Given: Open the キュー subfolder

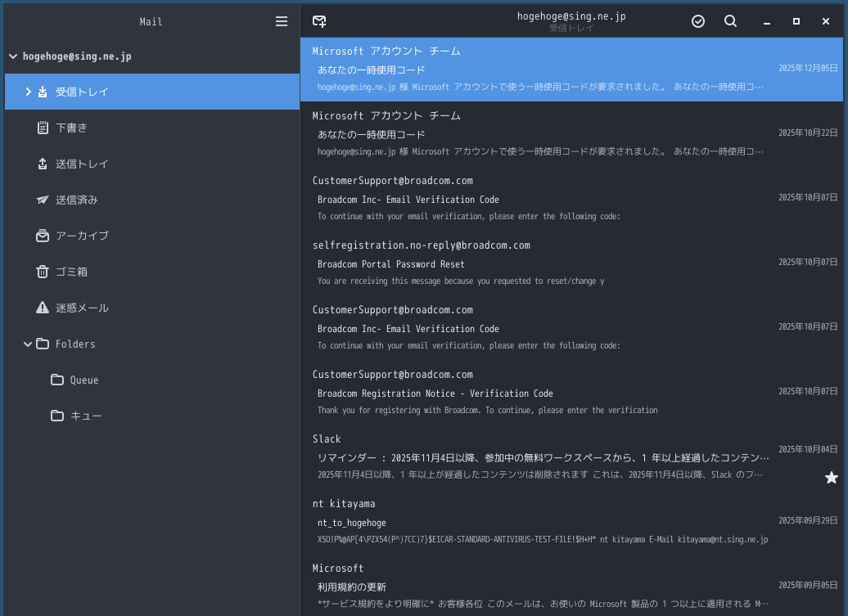Looking at the screenshot, I should (152, 416).
